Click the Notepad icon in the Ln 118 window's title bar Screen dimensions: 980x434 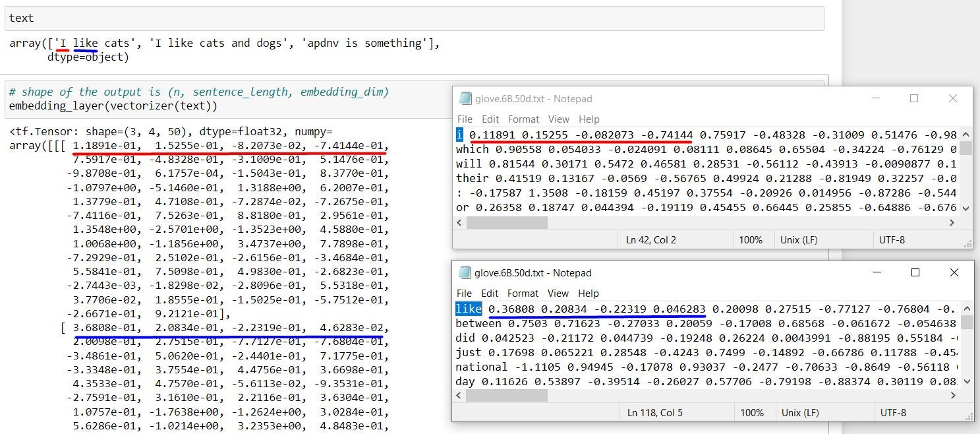(465, 273)
